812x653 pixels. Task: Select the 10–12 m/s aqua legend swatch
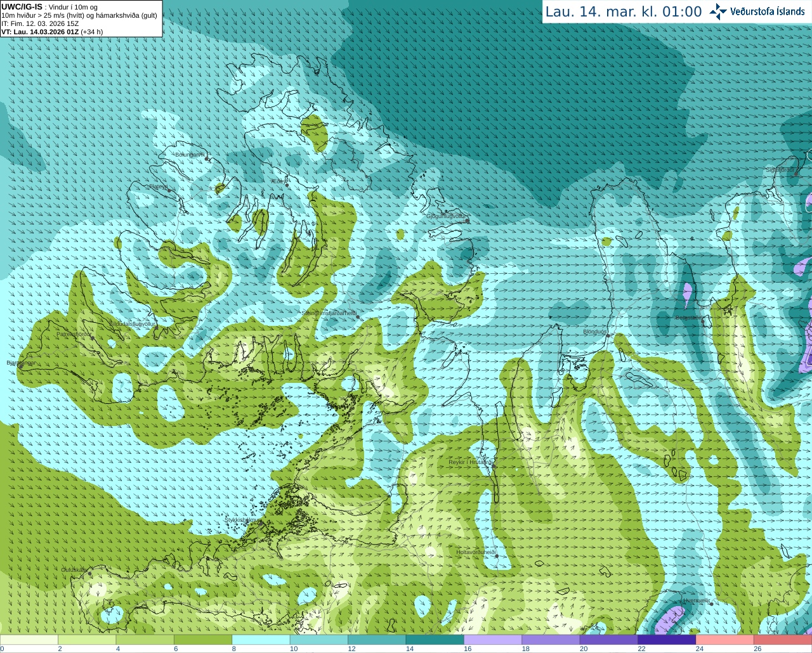[319, 640]
